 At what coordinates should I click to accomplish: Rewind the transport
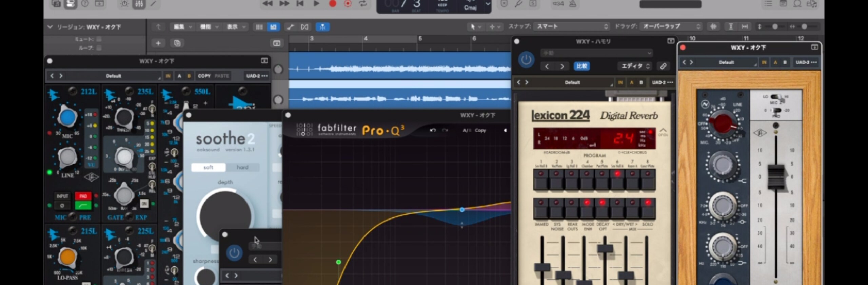click(x=268, y=4)
